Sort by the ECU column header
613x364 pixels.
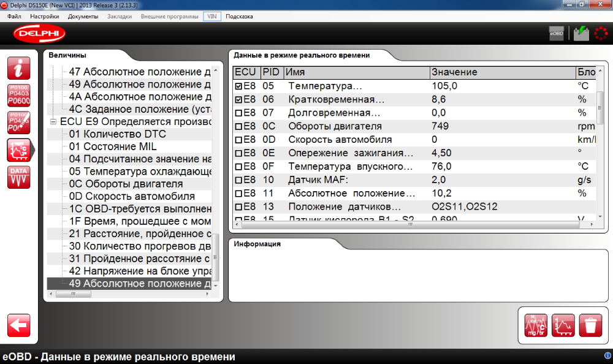[246, 72]
